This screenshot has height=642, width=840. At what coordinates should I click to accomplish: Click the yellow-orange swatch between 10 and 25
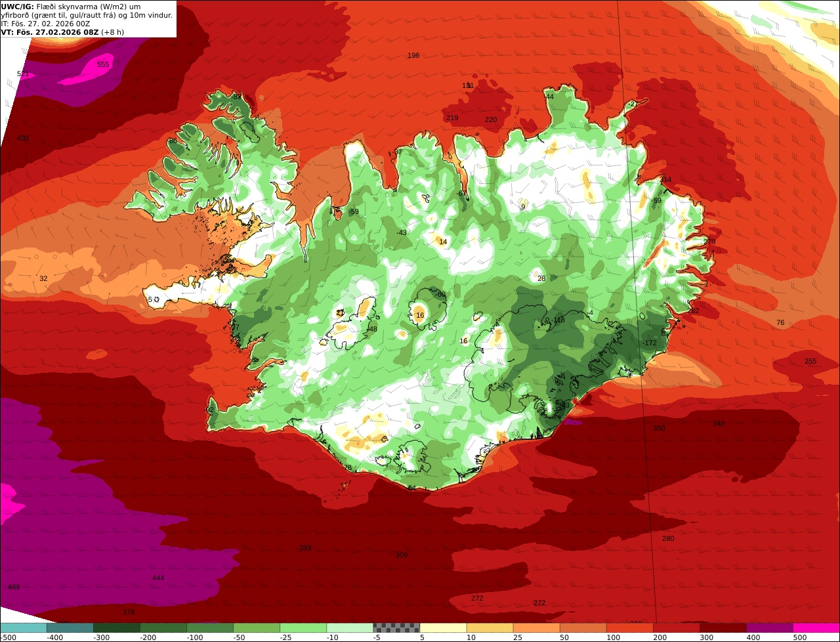click(490, 628)
